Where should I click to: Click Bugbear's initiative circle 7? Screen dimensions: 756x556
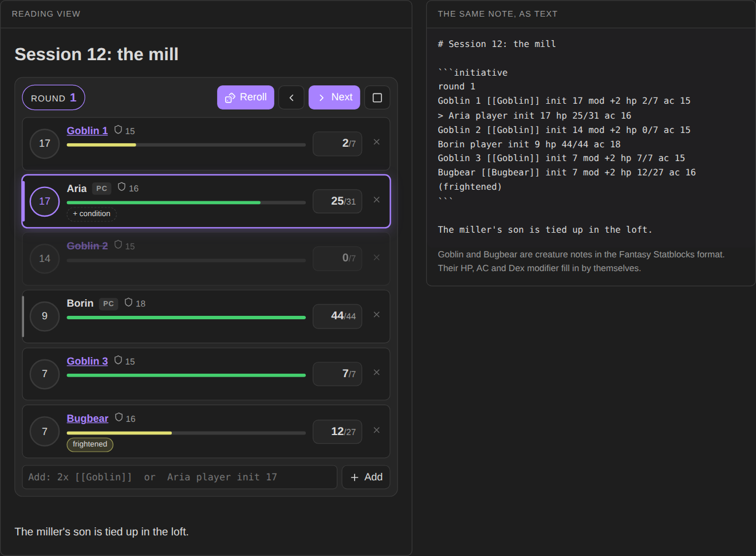[45, 432]
